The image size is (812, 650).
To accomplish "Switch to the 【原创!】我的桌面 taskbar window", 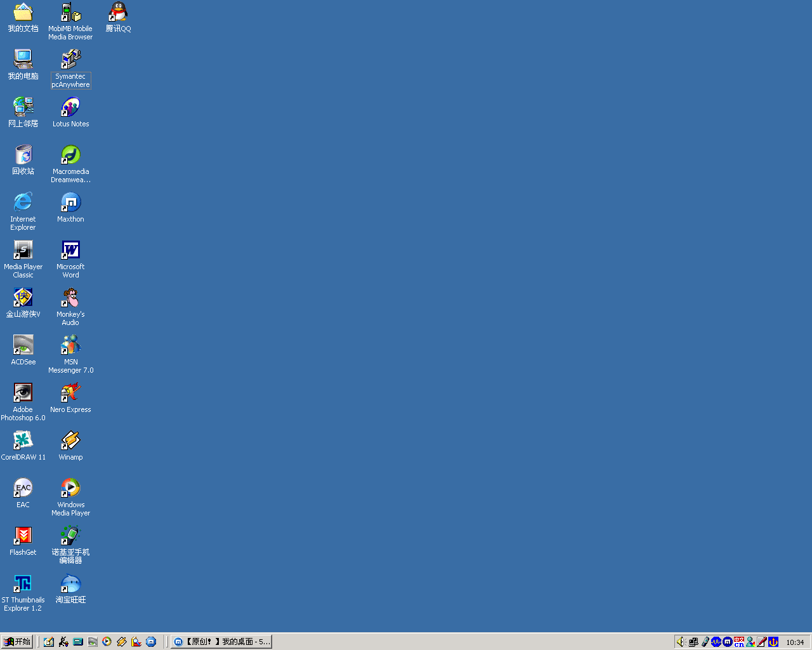I will pyautogui.click(x=221, y=642).
